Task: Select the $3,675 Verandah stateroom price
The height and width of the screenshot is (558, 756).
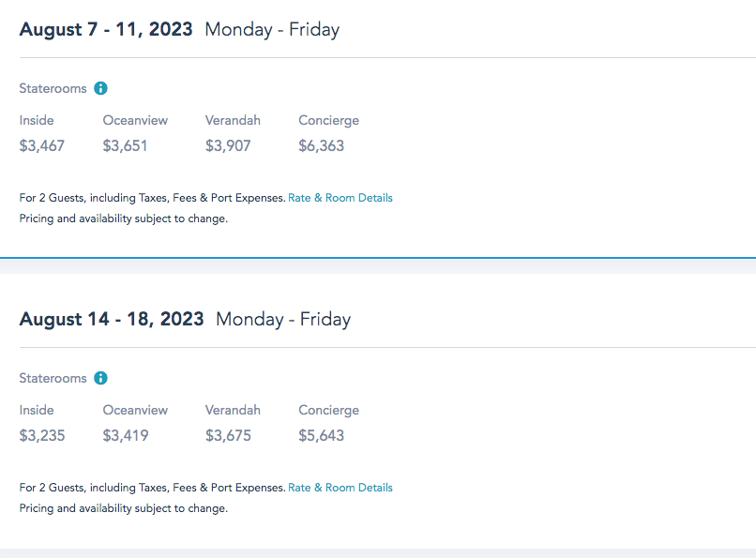Action: [x=228, y=435]
